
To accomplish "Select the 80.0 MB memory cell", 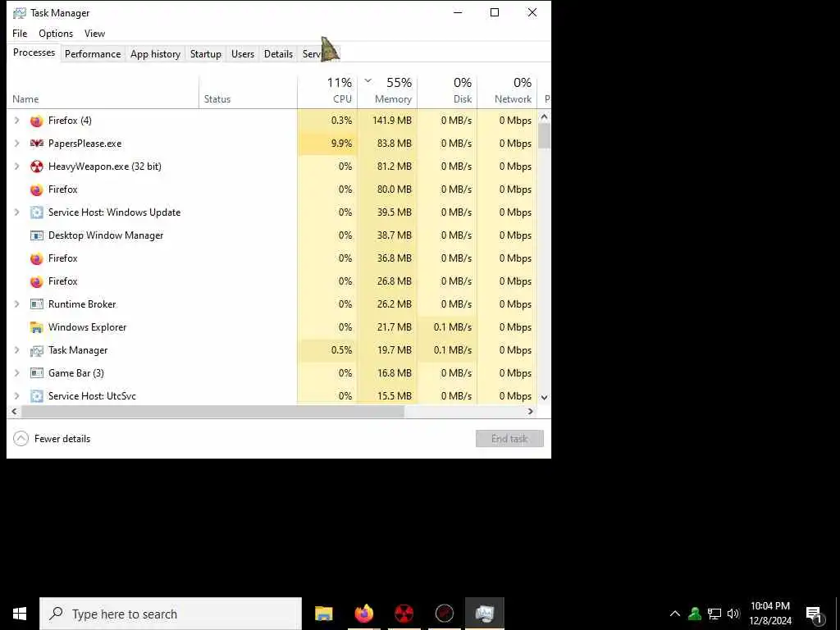I will pos(387,189).
